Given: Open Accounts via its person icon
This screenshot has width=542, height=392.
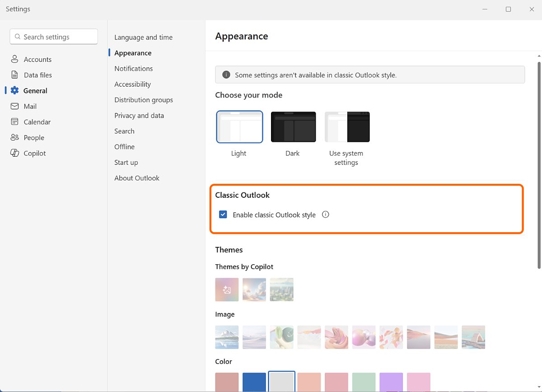Looking at the screenshot, I should [15, 59].
